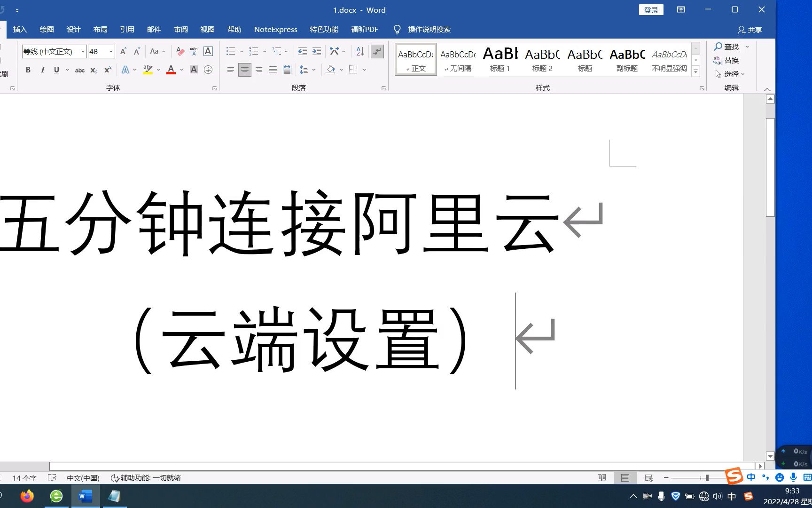Toggle underline formatting
Screen dimensions: 812x508
coord(57,70)
